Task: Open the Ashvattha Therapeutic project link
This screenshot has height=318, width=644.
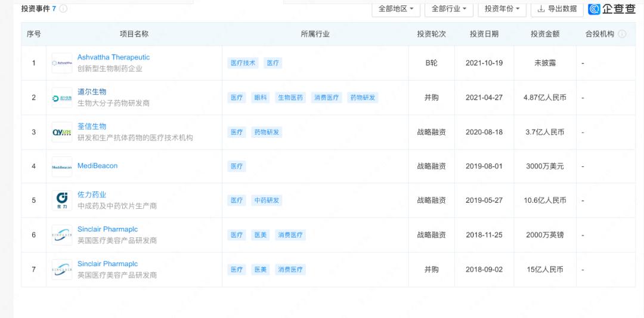Action: (x=113, y=57)
